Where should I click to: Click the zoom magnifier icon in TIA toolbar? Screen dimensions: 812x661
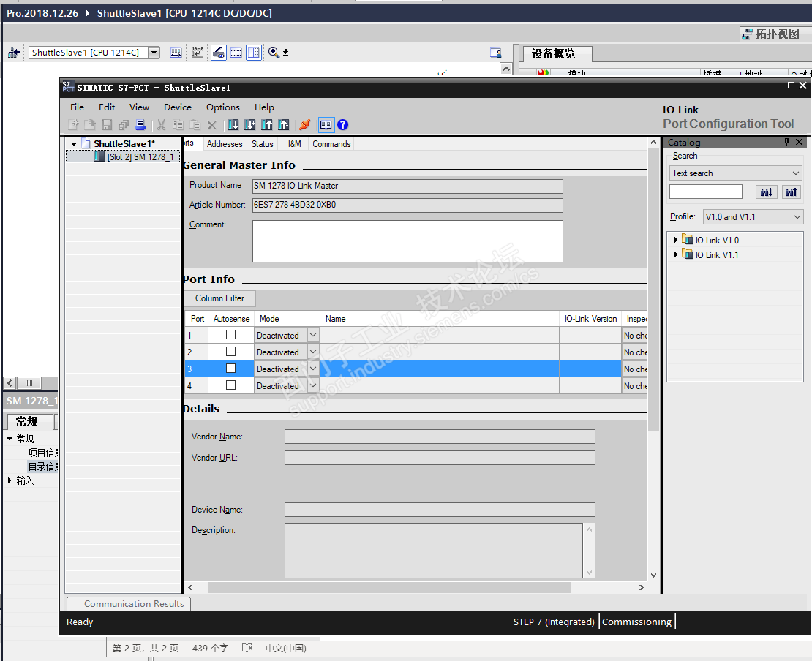pyautogui.click(x=274, y=52)
